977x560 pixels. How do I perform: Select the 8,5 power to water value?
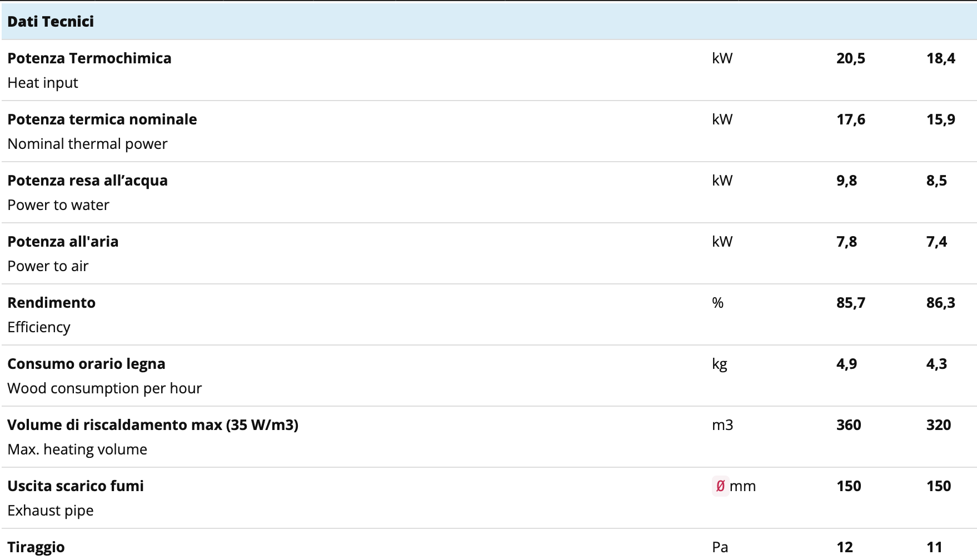[936, 181]
